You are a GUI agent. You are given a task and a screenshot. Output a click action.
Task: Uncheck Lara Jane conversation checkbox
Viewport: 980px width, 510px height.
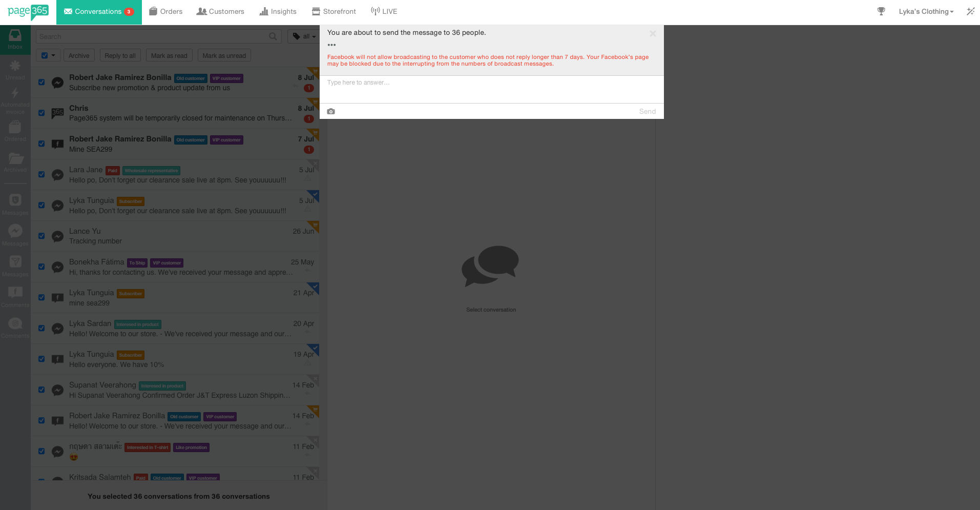click(x=41, y=174)
